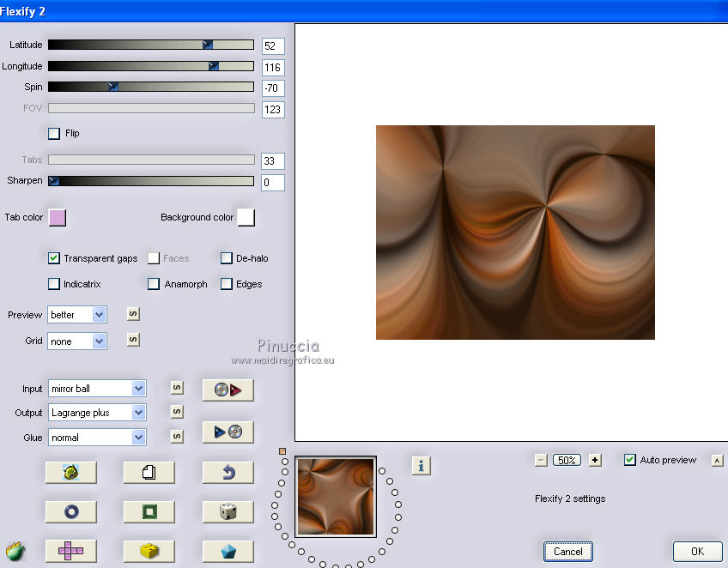
Task: Click the green square frame button
Action: [149, 512]
